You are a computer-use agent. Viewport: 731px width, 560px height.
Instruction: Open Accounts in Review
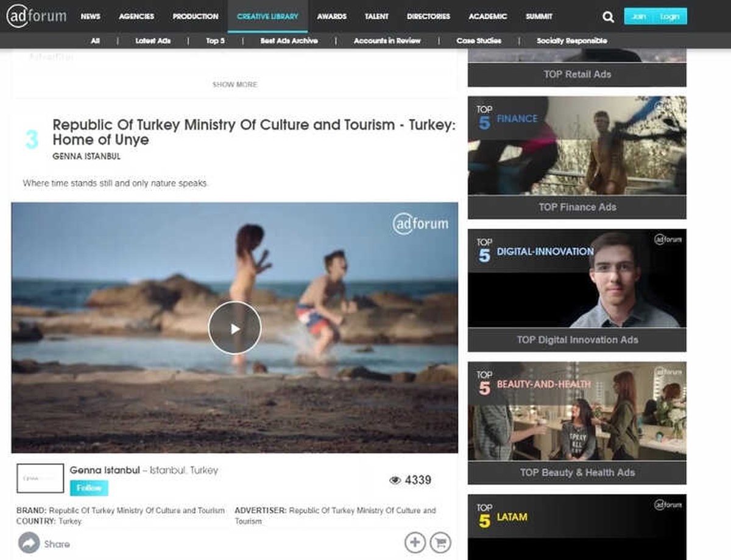click(387, 41)
